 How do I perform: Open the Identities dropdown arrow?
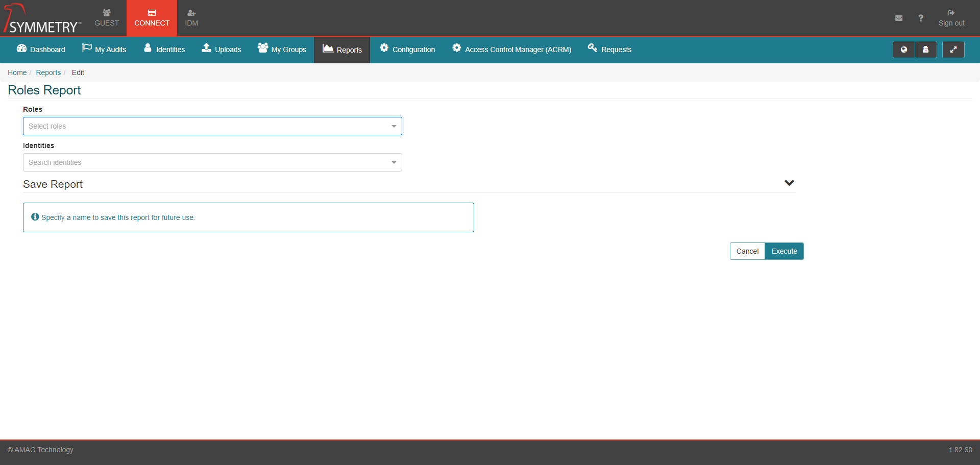pos(394,162)
